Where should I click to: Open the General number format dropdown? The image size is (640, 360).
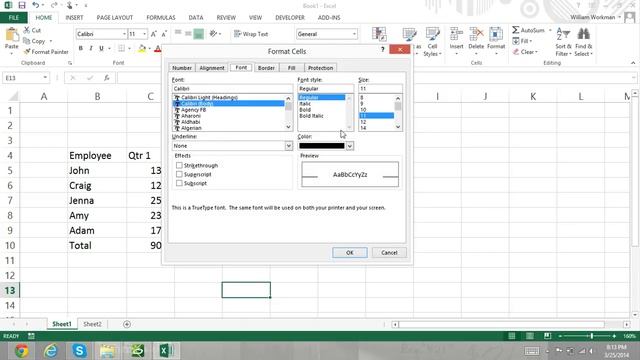(x=354, y=34)
